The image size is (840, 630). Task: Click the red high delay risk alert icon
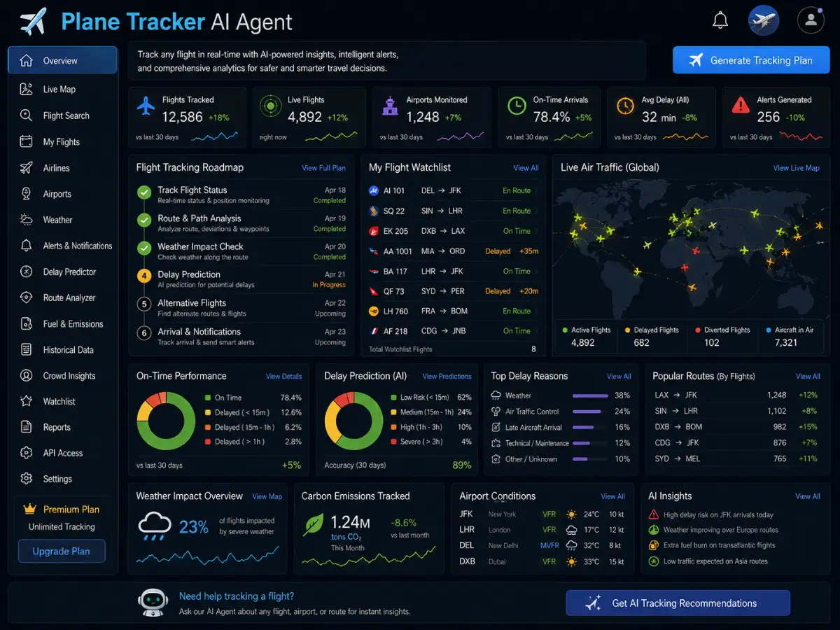654,514
